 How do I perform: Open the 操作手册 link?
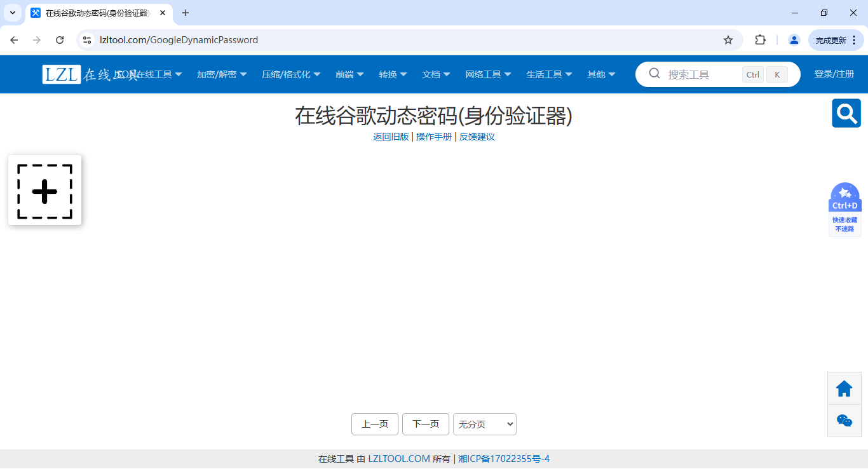[x=434, y=137]
